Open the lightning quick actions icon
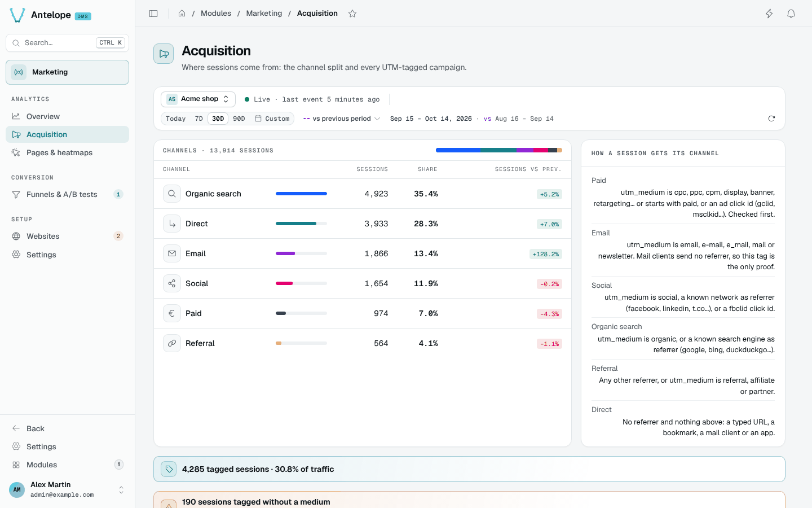The height and width of the screenshot is (508, 812). (x=769, y=14)
